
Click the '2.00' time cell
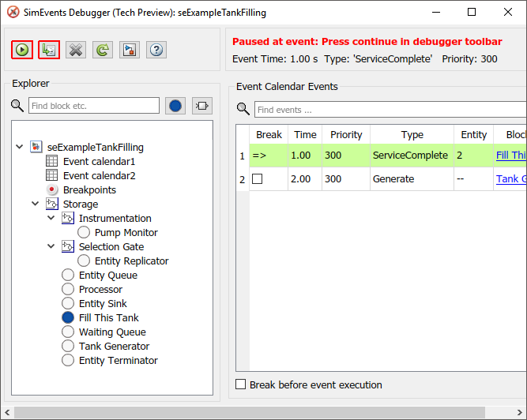pyautogui.click(x=305, y=179)
